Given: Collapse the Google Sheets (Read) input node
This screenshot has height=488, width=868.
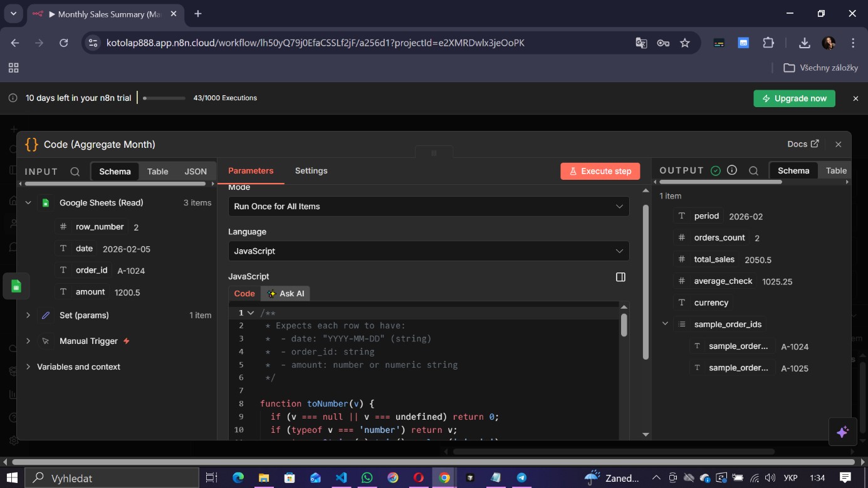Looking at the screenshot, I should (28, 203).
